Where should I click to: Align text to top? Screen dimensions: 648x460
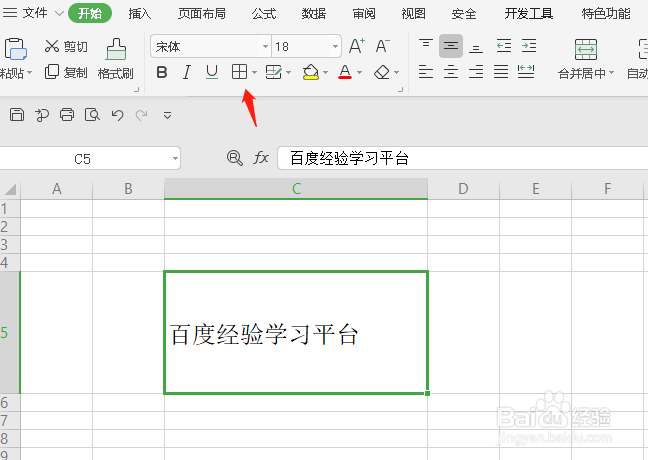426,45
